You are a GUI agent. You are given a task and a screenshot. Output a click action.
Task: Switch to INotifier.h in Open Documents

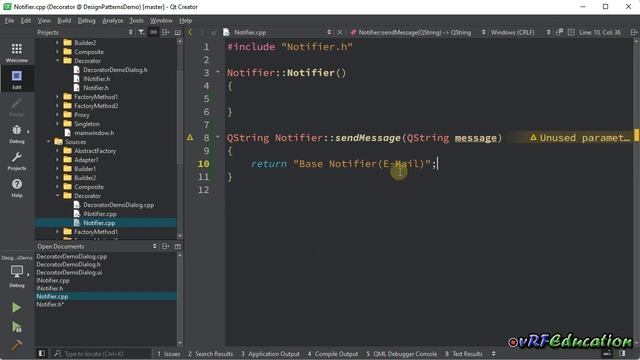point(49,288)
